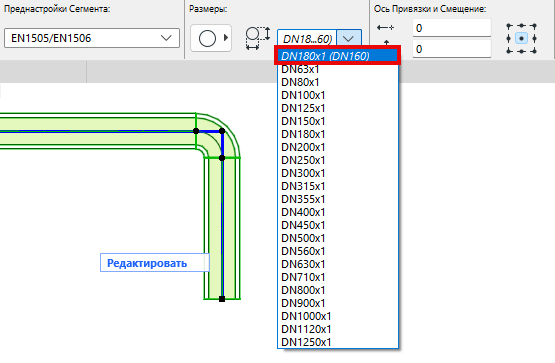Viewport: 555px width, 363px height.
Task: Choose DN80x1 from the size list
Action: point(338,82)
